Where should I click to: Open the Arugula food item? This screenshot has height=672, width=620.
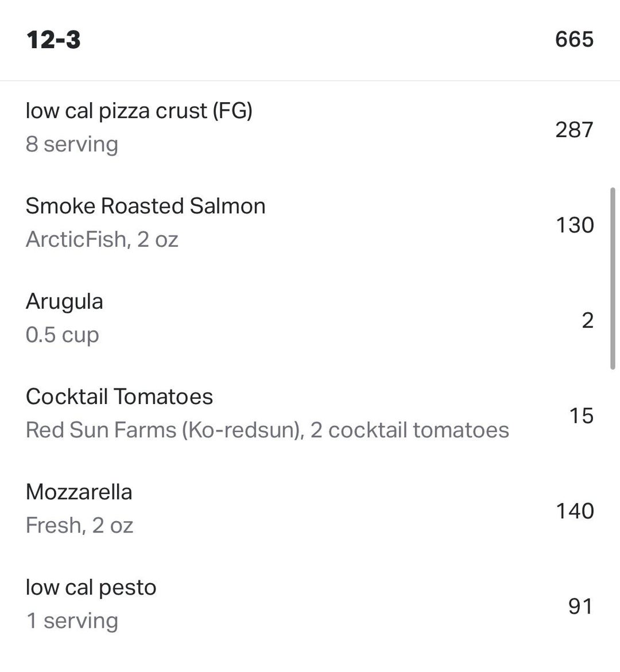pos(64,301)
